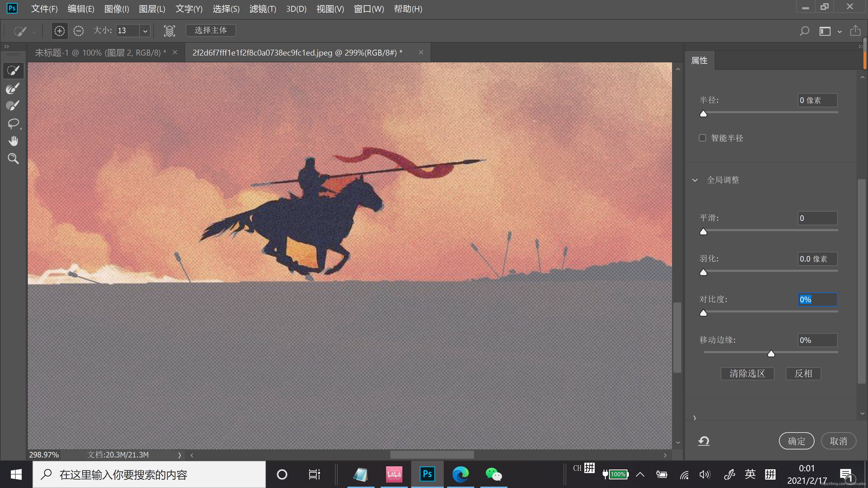Select the Zoom tool in the toolbar
This screenshot has width=868, height=488.
pyautogui.click(x=13, y=159)
